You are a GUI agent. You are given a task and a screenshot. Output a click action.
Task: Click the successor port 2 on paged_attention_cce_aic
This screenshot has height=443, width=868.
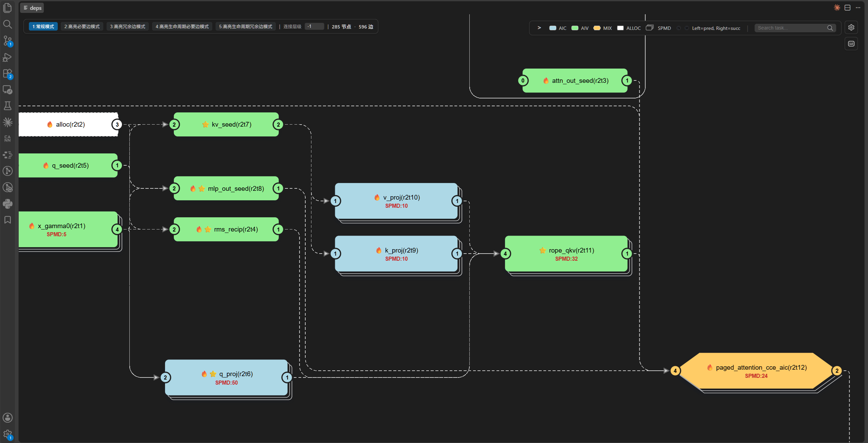(837, 371)
